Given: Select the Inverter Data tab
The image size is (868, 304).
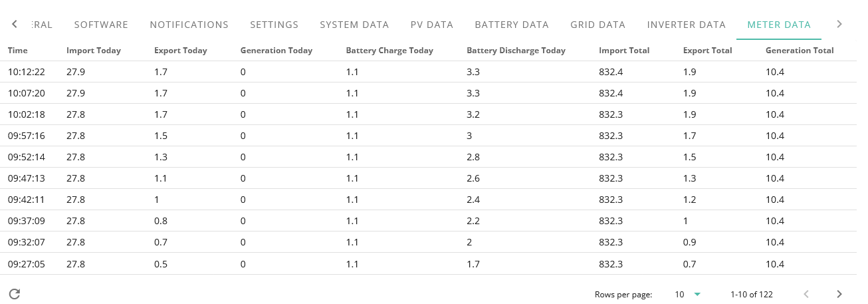Looking at the screenshot, I should 686,25.
